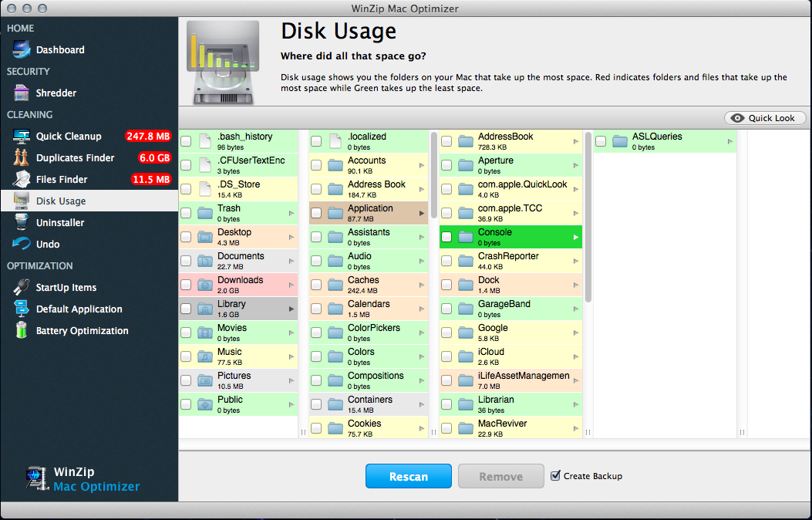This screenshot has height=520, width=812.
Task: Click the Uninstaller trash icon
Action: coord(22,223)
